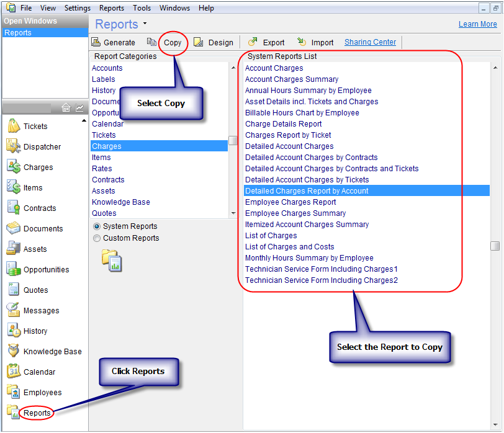
Task: Open the Contracts sidebar icon
Action: coord(14,208)
